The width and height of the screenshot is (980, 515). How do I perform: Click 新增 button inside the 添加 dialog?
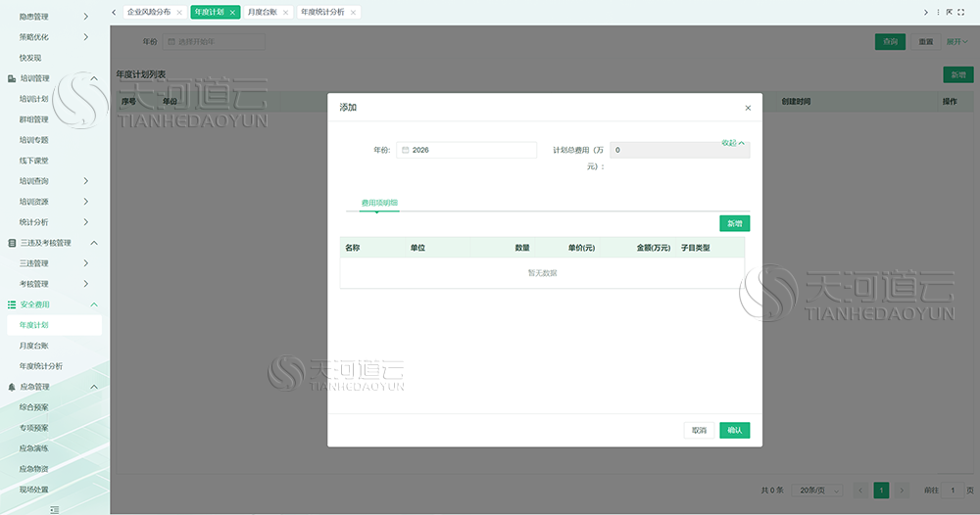pos(734,223)
